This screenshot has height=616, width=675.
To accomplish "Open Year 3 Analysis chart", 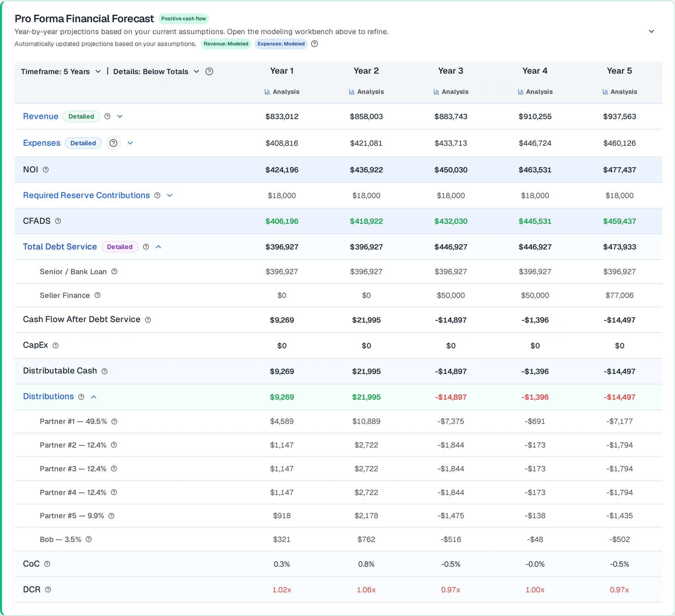I will click(451, 92).
